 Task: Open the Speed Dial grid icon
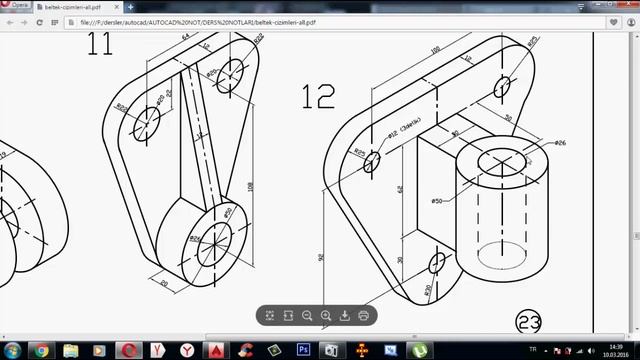(55, 22)
